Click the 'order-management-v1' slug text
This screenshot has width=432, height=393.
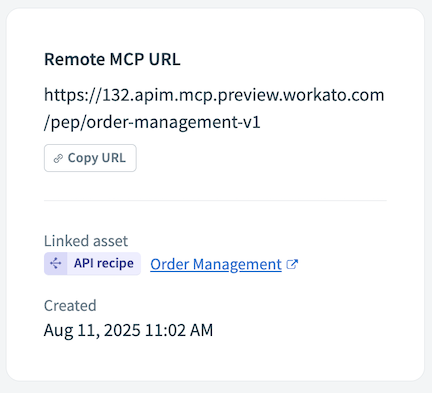tap(173, 122)
